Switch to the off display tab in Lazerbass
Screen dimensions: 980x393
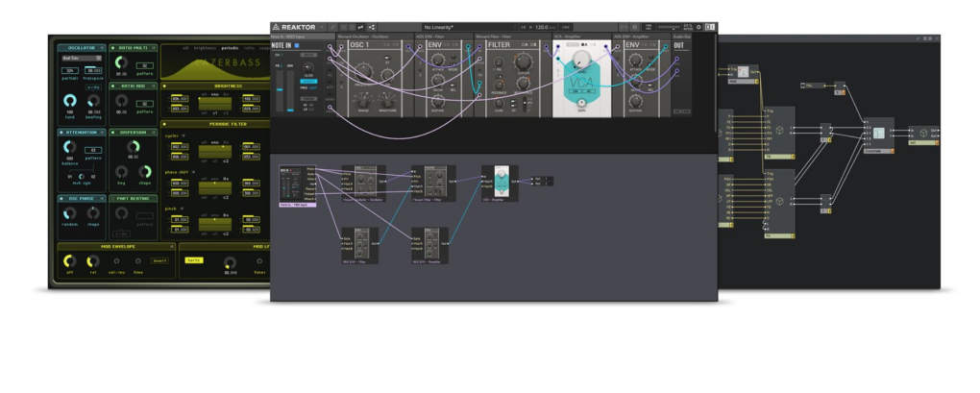[x=185, y=48]
